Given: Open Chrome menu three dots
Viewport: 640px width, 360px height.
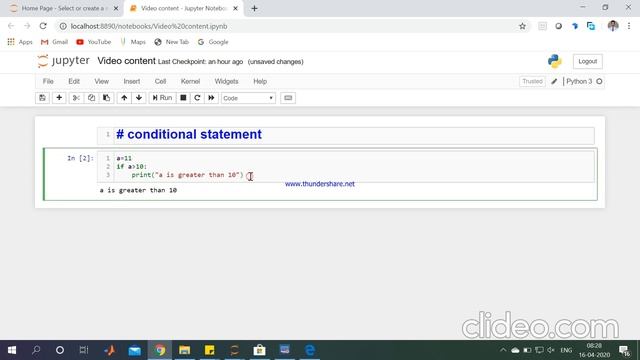Looking at the screenshot, I should click(629, 26).
